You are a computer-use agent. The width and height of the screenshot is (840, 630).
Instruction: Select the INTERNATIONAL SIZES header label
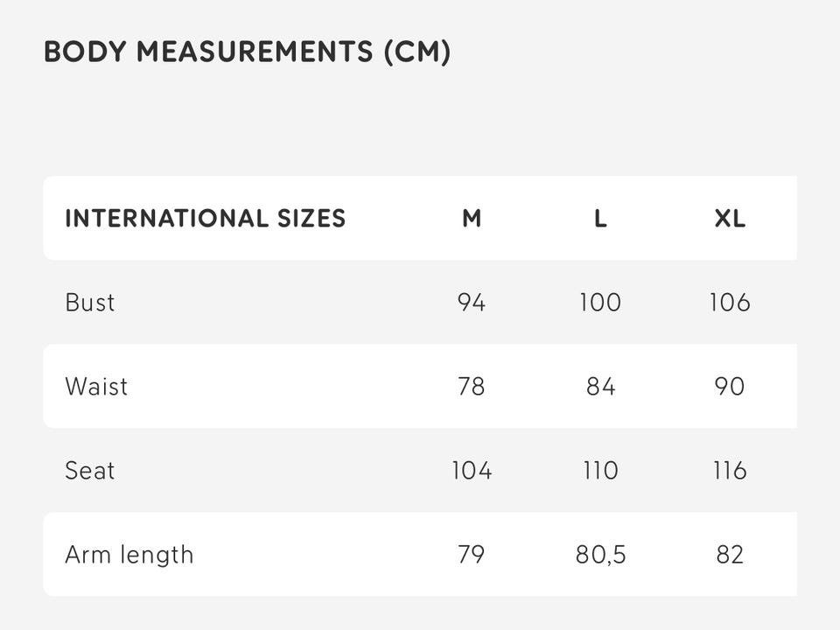206,218
